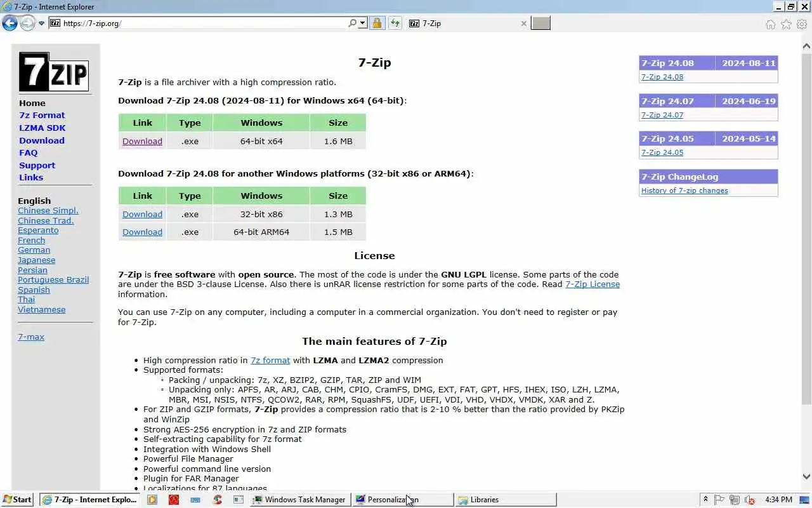812x508 pixels.
Task: Open the grey window taskbar icon before Task Manager
Action: coord(239,500)
